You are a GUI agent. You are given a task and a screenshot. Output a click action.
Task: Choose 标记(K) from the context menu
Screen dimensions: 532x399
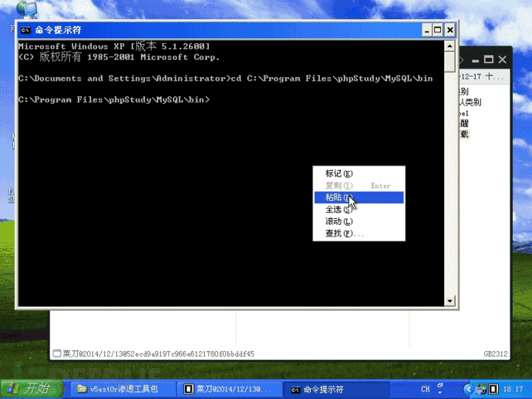(359, 173)
